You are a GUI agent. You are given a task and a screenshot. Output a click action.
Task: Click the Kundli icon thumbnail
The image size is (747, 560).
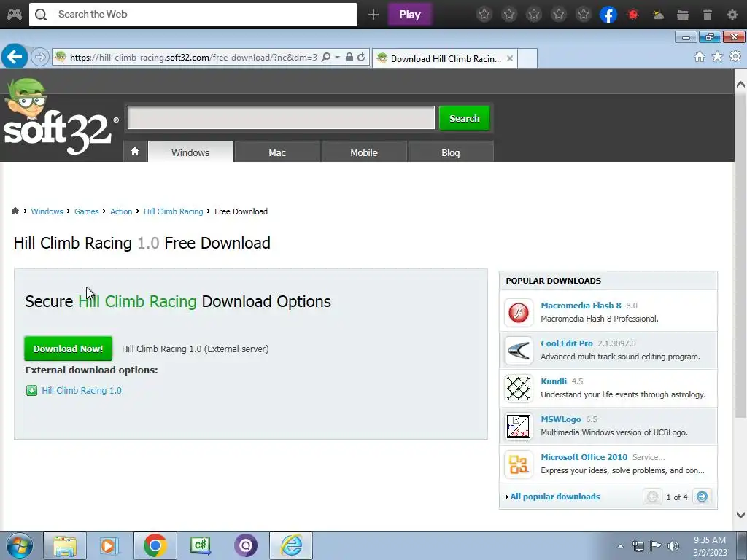coord(519,389)
